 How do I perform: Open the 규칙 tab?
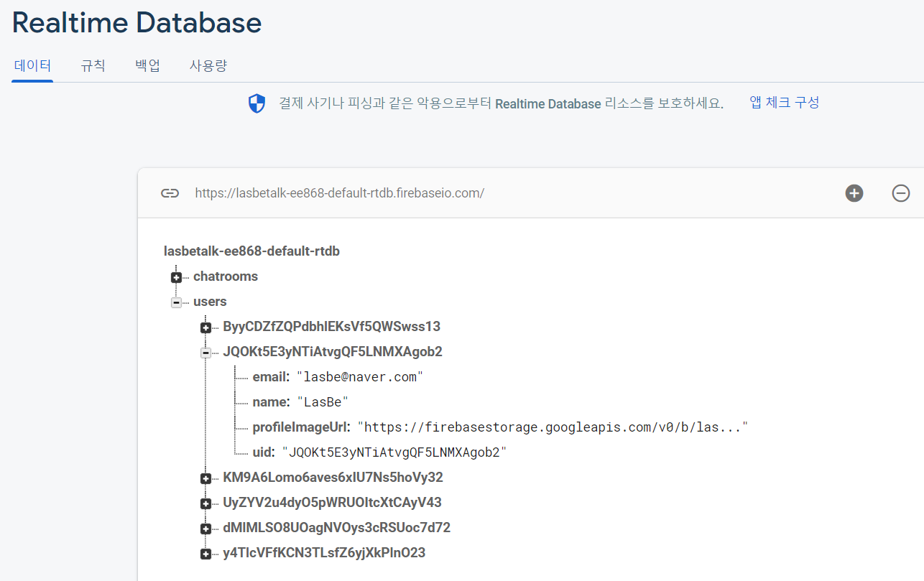click(x=93, y=65)
